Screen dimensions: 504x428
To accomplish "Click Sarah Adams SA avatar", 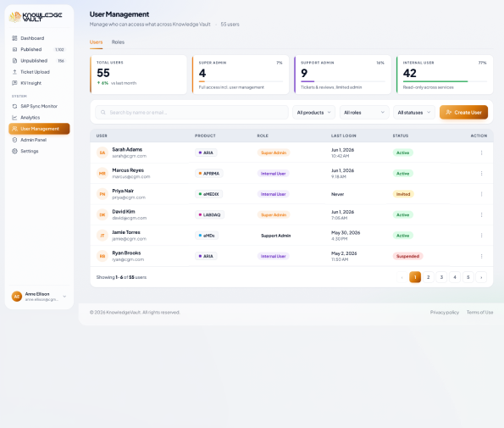I will 102,153.
